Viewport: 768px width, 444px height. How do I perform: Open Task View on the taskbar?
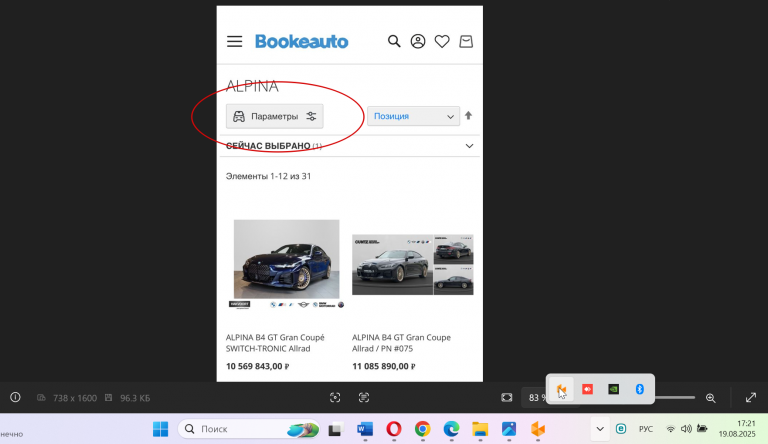(x=336, y=429)
